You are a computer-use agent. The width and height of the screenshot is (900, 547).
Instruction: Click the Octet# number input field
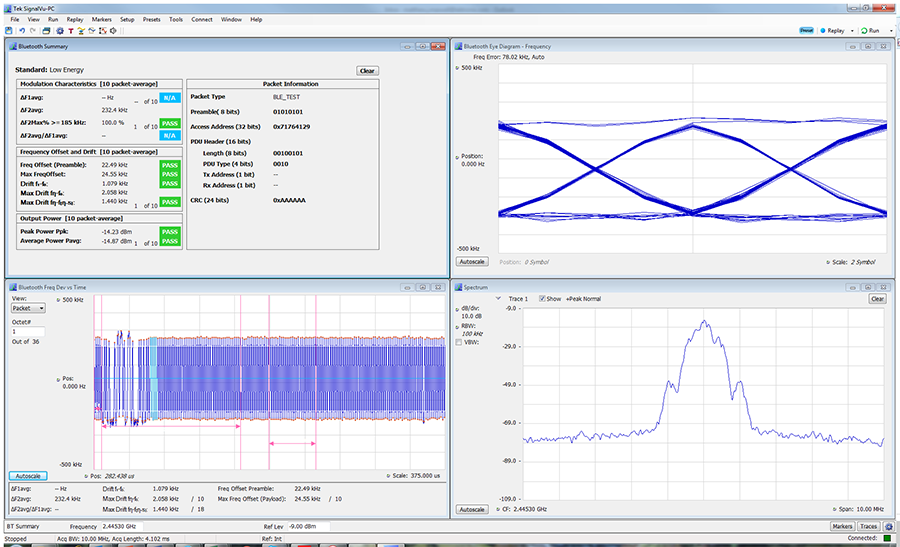[28, 331]
